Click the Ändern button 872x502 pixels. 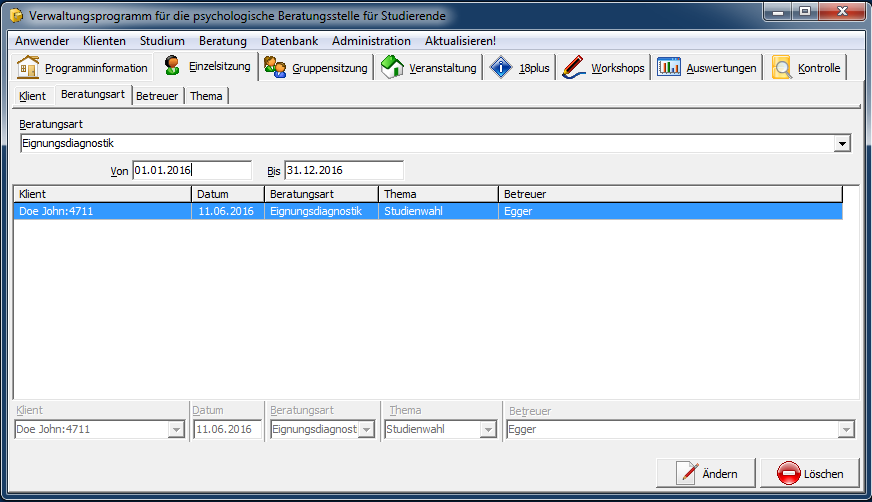704,473
